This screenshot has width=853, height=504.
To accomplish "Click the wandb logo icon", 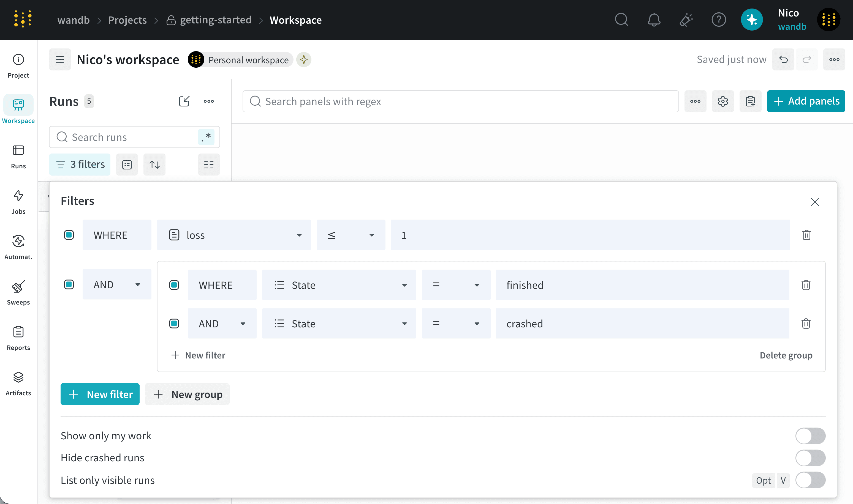I will [x=23, y=19].
